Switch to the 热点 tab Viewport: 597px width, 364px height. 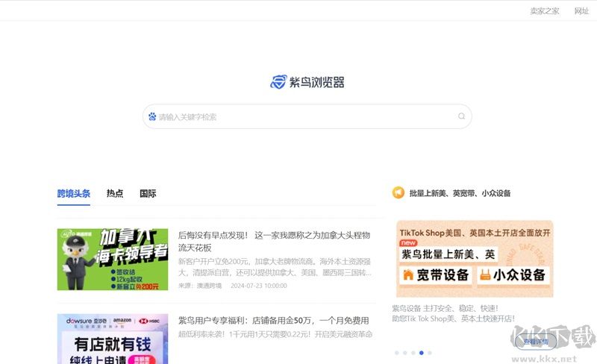coord(115,193)
